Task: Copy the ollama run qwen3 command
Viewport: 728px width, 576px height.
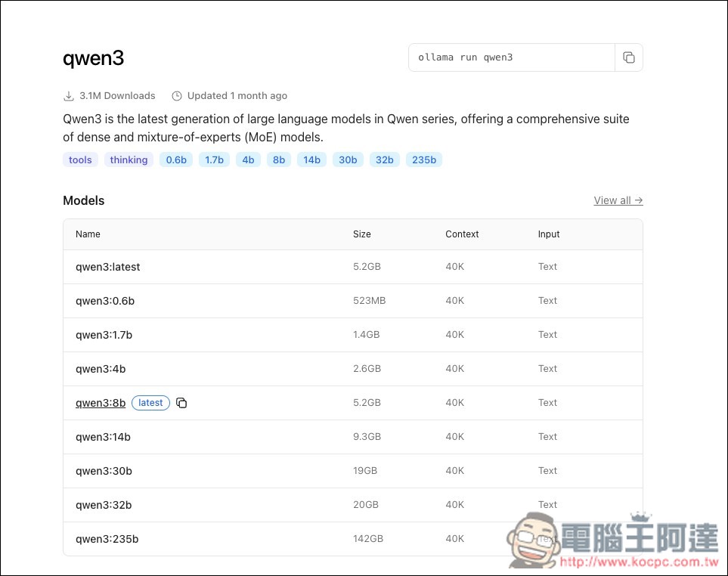Action: (629, 57)
